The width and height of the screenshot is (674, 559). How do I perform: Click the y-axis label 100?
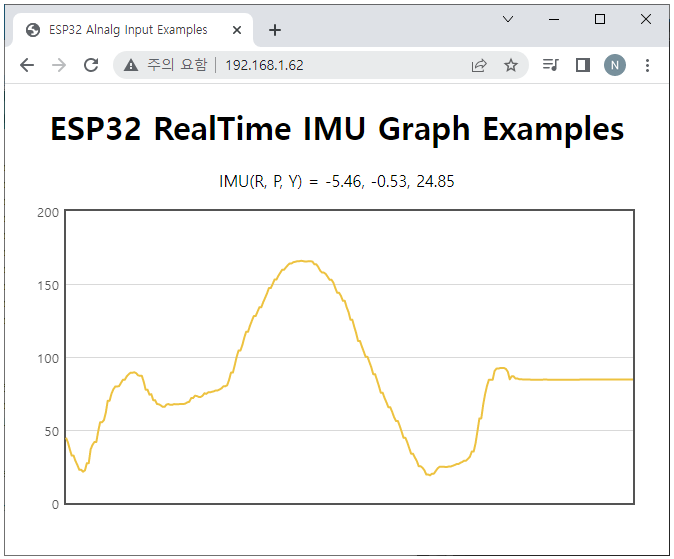click(x=48, y=359)
